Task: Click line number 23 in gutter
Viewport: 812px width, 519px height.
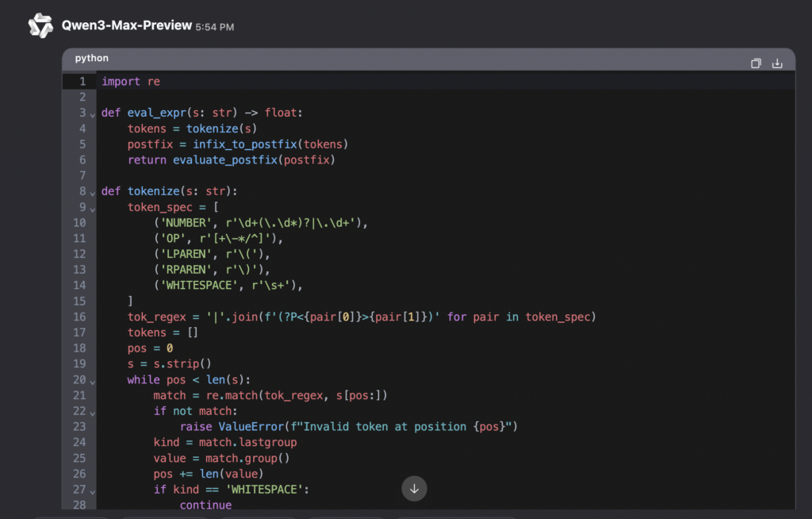Action: click(x=79, y=427)
